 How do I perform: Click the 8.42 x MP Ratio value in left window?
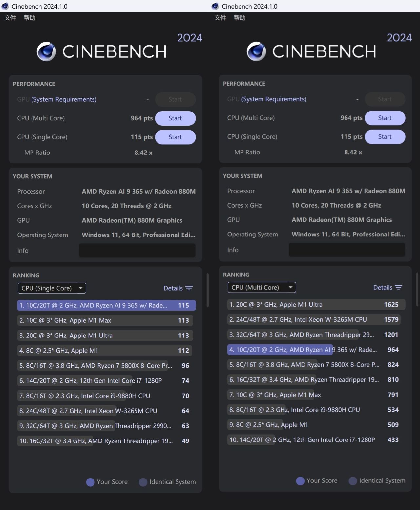(143, 153)
